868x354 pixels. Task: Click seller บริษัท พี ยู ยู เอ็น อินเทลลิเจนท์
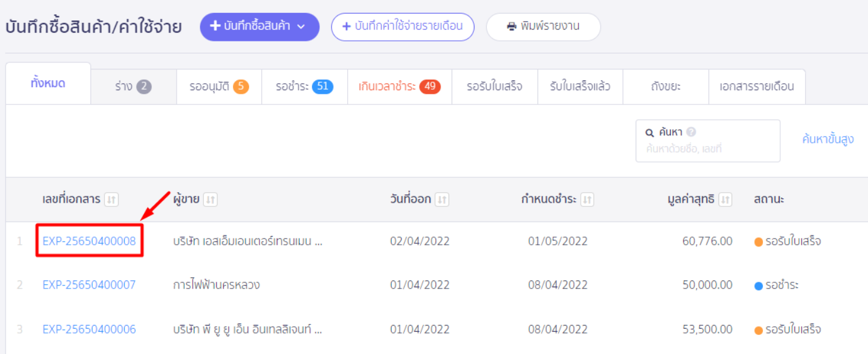point(248,329)
